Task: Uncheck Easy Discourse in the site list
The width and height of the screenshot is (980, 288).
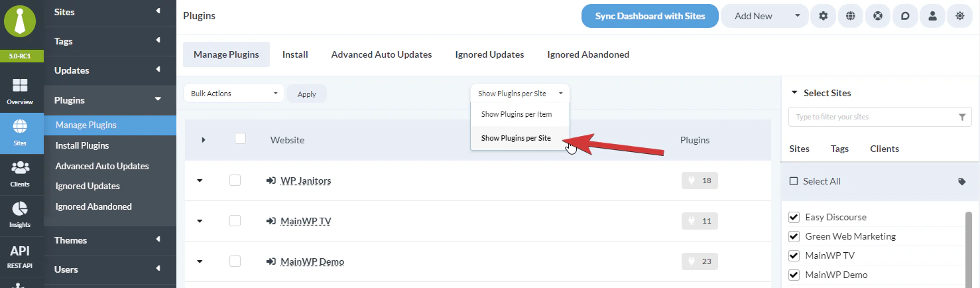Action: pos(794,217)
